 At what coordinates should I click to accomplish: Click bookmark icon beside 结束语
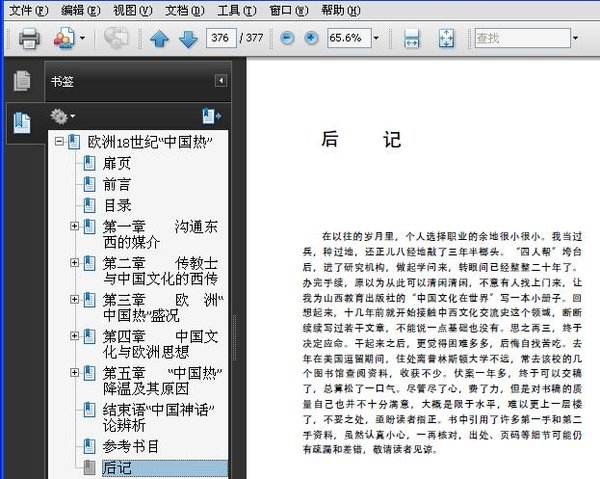point(89,410)
